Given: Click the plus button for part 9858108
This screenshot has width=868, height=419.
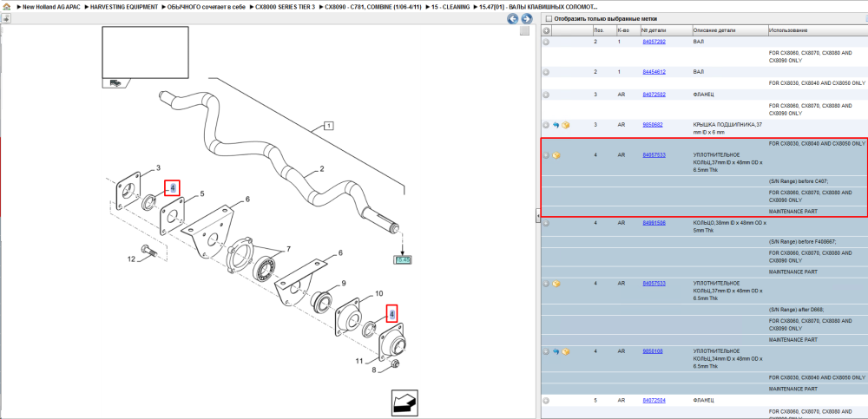Looking at the screenshot, I should 546,351.
